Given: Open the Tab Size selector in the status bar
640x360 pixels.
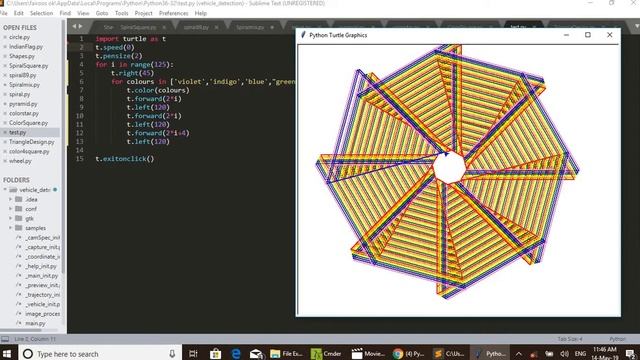Looking at the screenshot, I should point(570,339).
